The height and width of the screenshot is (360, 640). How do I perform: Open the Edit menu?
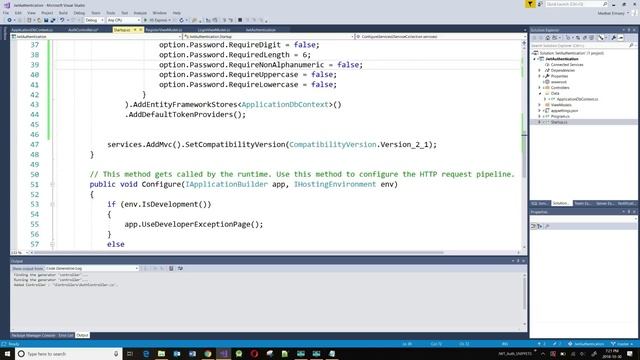click(18, 13)
